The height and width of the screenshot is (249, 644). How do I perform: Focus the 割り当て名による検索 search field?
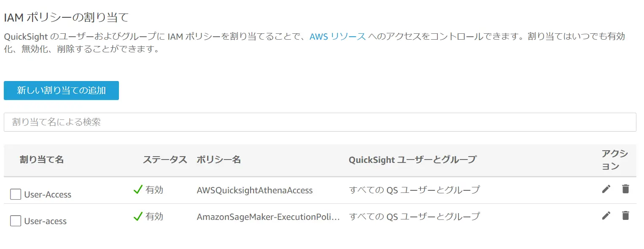320,122
